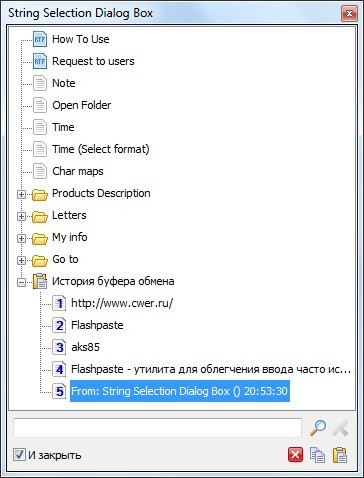Choose clipboard entry http://www.cwer.ru/
The height and width of the screenshot is (478, 364).
122,303
